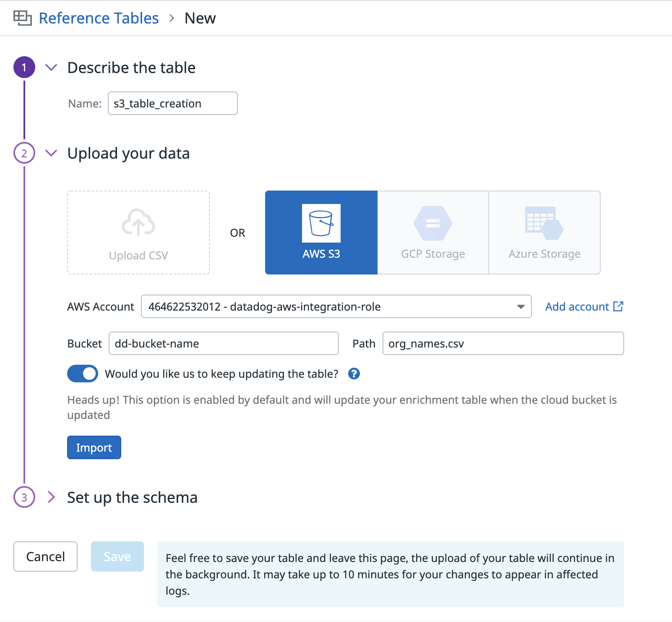Click the 'Add account' link

[577, 306]
